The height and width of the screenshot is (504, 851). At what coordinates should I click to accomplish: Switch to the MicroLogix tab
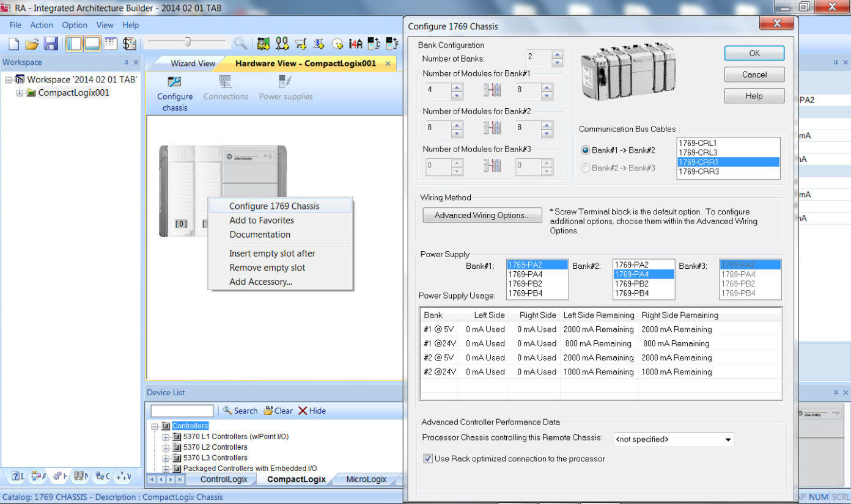(365, 480)
